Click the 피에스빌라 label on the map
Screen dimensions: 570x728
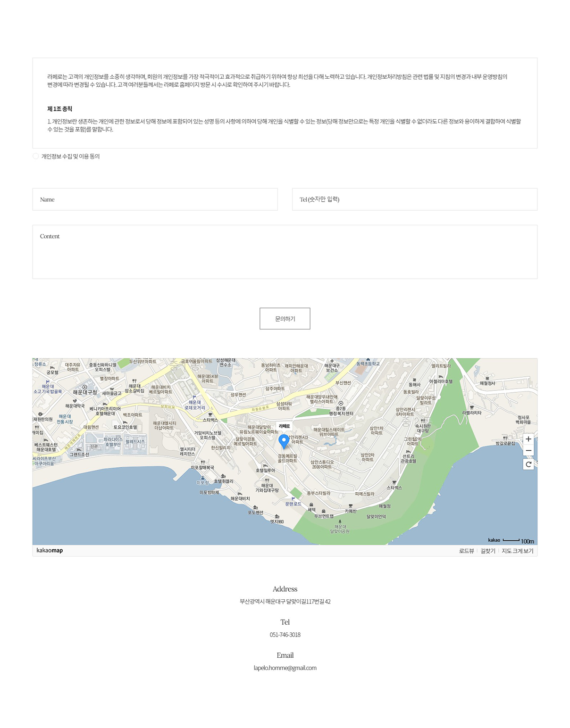pyautogui.click(x=364, y=494)
